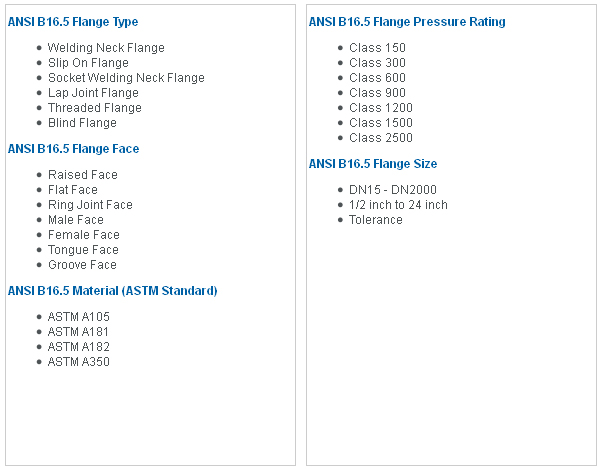Open the Welding Neck Flange link
This screenshot has width=602, height=469.
106,48
